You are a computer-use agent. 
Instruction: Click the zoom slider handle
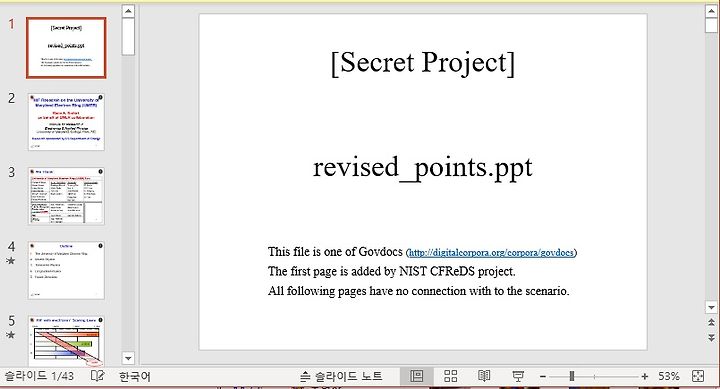[x=572, y=377]
